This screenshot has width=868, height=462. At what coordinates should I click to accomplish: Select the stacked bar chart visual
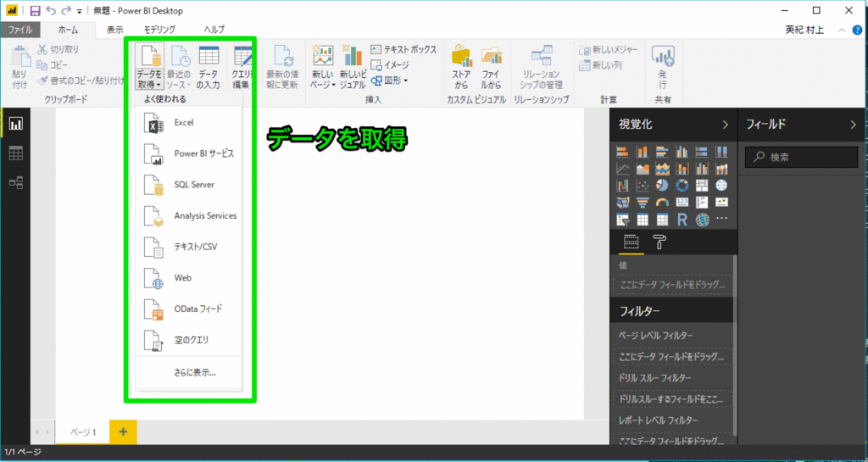[623, 152]
